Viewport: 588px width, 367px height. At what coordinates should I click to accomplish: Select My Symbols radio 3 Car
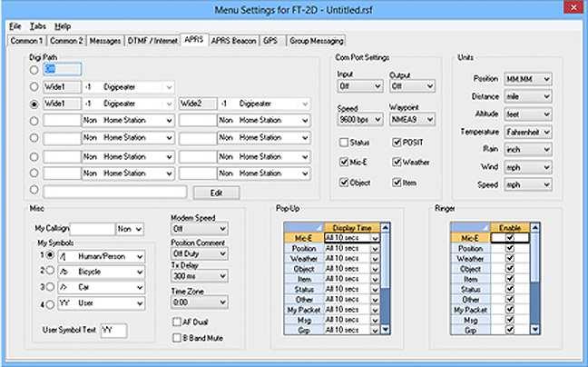click(x=50, y=287)
